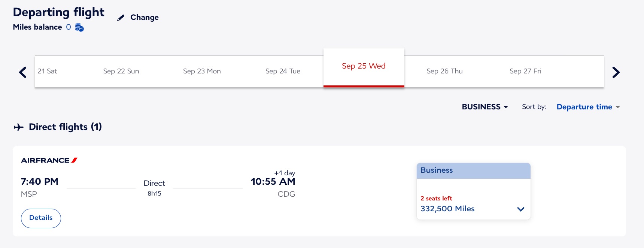
Task: Click the dropdown caret beside BUSINESS
Action: click(506, 107)
